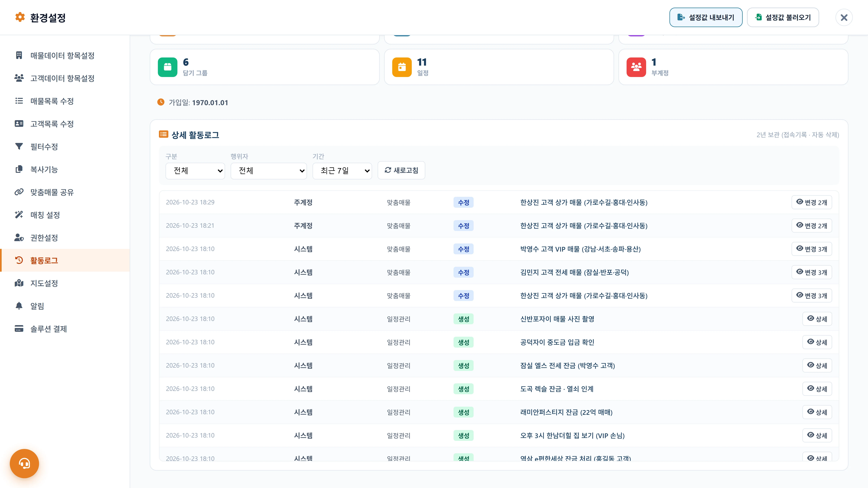Click the red 부계정 users icon
The height and width of the screenshot is (488, 868).
(636, 67)
